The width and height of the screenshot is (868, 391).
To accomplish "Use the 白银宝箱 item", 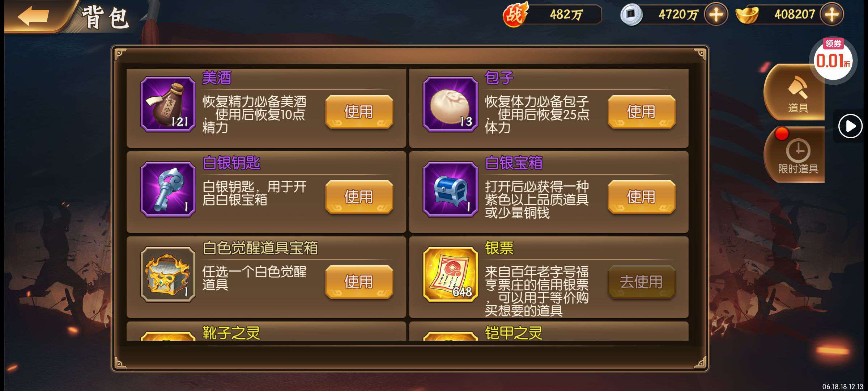I will 641,197.
